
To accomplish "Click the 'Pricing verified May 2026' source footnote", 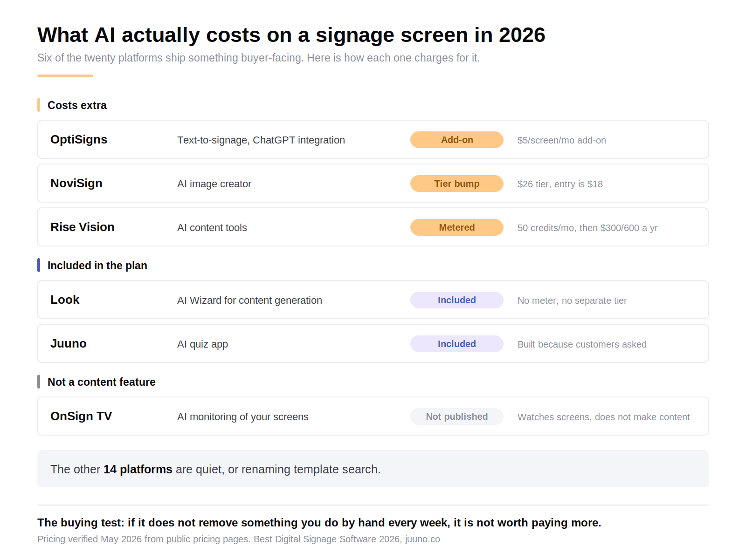I will (x=239, y=539).
